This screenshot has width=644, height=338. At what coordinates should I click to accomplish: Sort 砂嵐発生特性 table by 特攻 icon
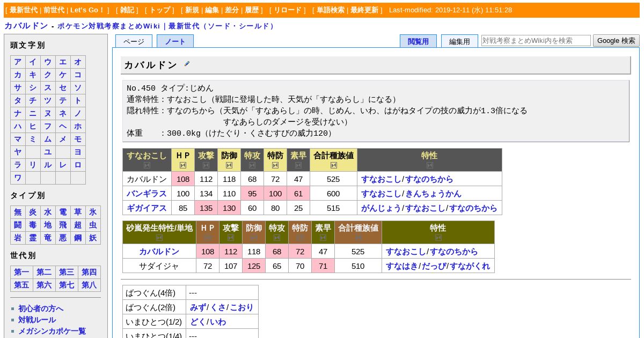277,238
